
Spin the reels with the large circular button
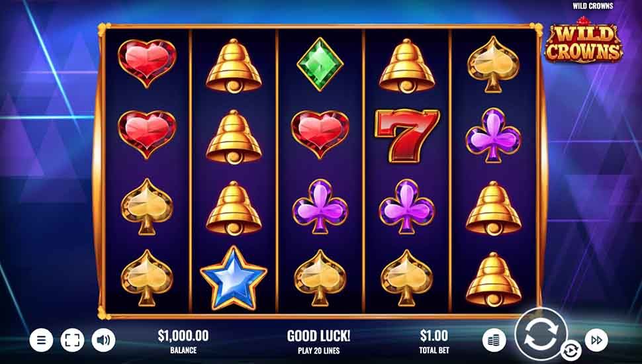[x=541, y=334]
